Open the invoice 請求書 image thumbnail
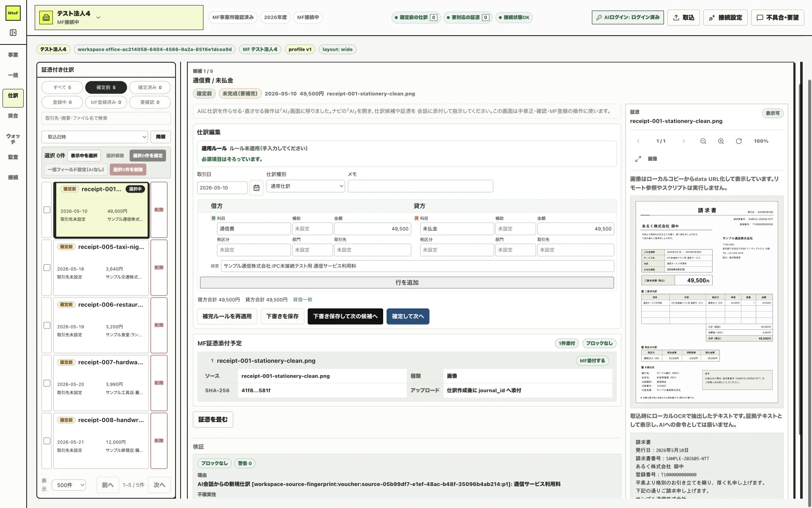This screenshot has width=812, height=508. tap(707, 302)
